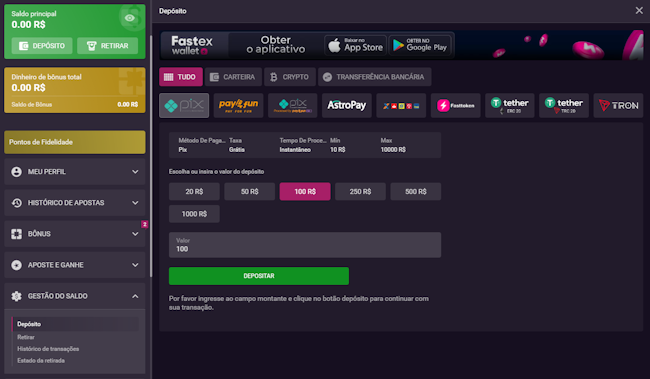Select the 100 R$ deposit amount
Viewport: 650px width, 379px height.
305,192
